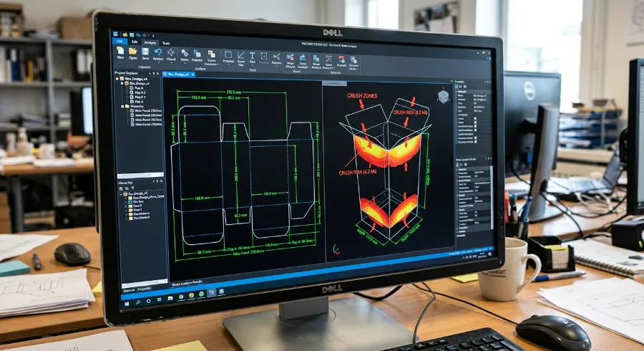
Task: Save the design with the Save icon
Action: [x=145, y=52]
